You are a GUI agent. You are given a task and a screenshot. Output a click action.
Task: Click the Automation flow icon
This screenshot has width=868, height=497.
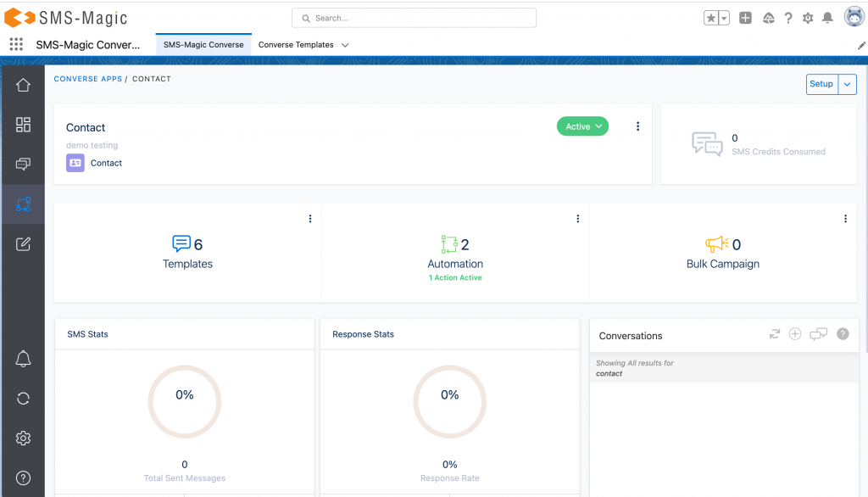[449, 243]
